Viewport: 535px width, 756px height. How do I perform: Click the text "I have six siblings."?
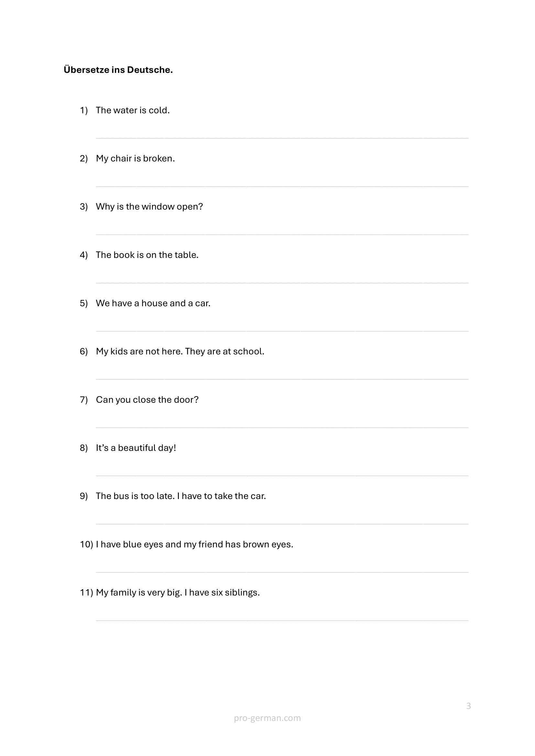tap(222, 593)
